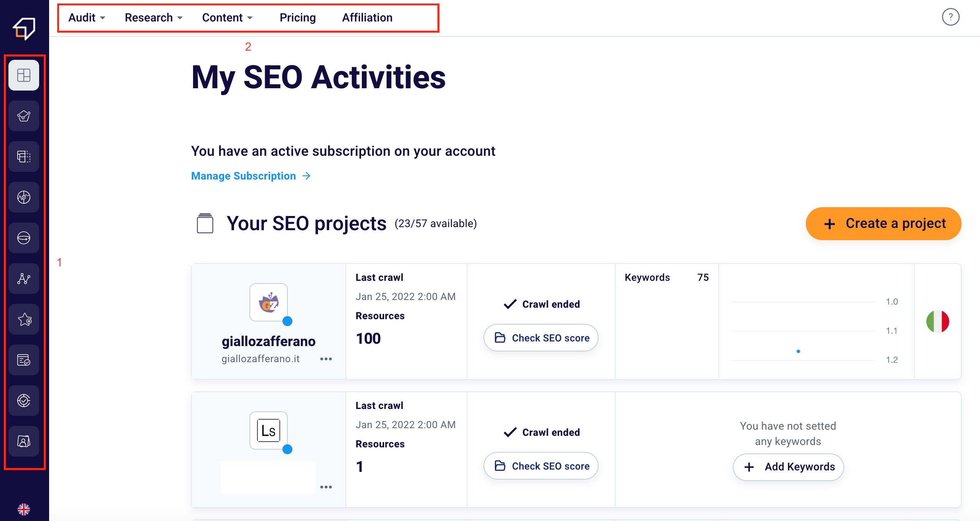
Task: Open the Affiliation menu item
Action: [367, 18]
